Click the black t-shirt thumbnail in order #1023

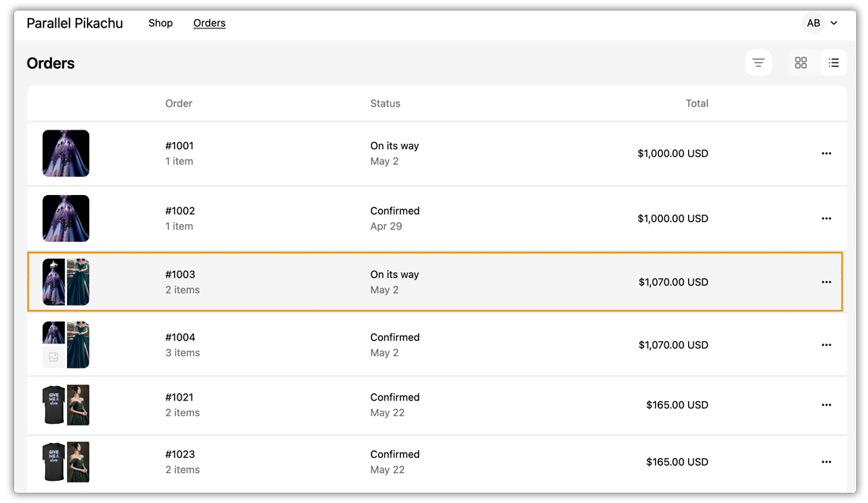(x=54, y=462)
